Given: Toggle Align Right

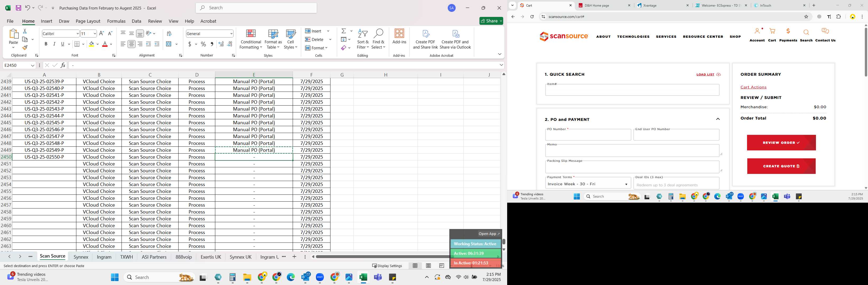Looking at the screenshot, I should click(140, 44).
